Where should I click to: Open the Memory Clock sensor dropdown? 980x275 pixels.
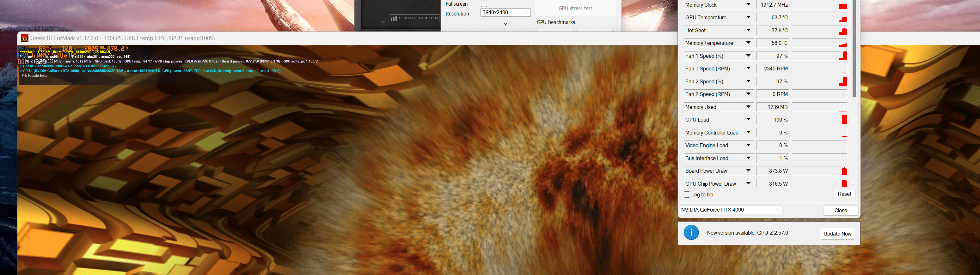coord(748,5)
